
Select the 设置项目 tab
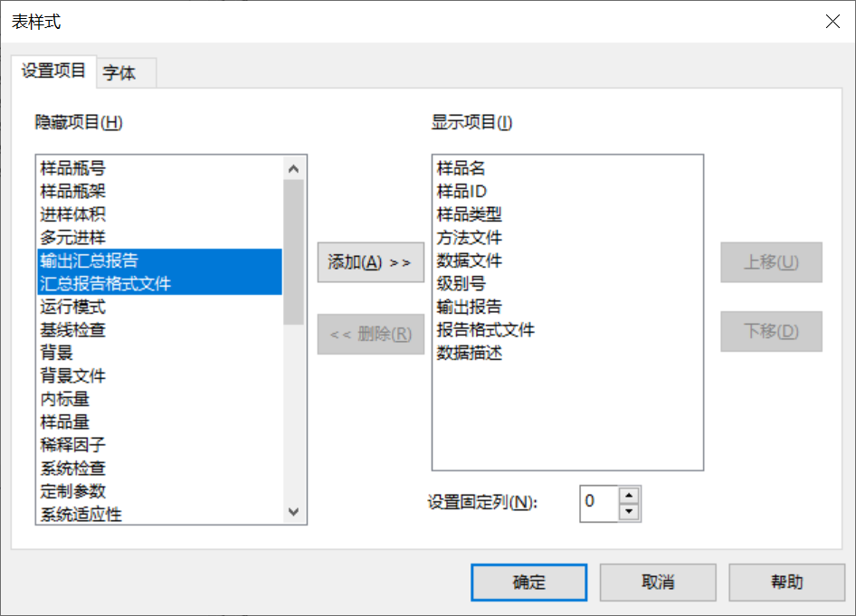[53, 71]
